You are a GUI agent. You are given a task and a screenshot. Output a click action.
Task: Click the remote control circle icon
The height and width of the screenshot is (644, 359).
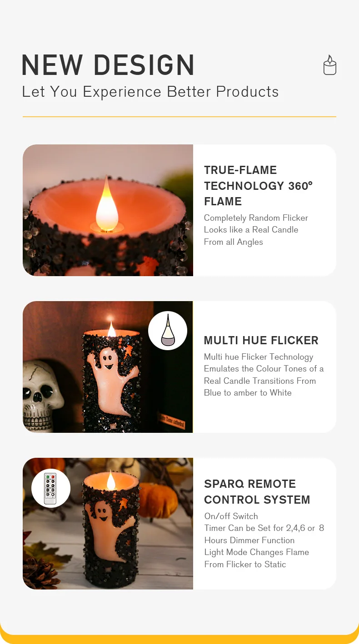[51, 488]
